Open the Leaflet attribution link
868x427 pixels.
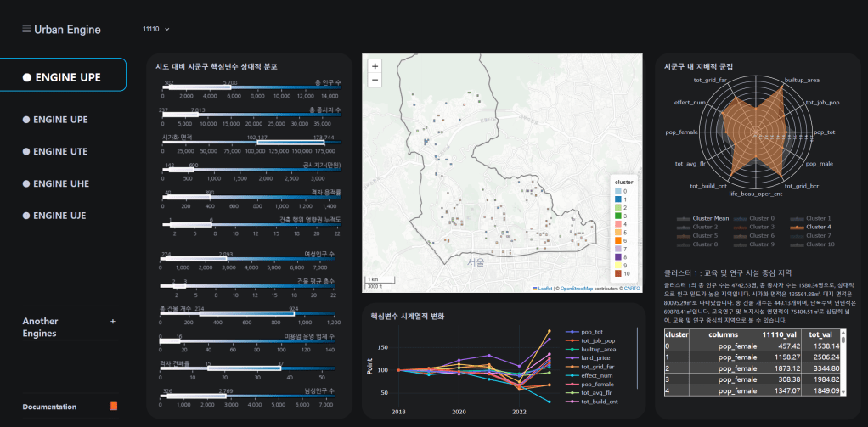coord(544,289)
